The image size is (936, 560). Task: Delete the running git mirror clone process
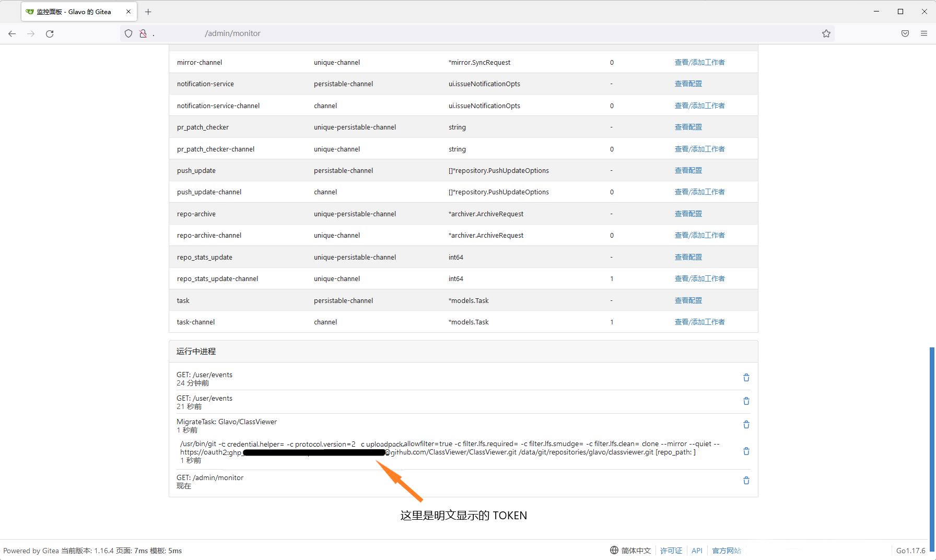(746, 451)
